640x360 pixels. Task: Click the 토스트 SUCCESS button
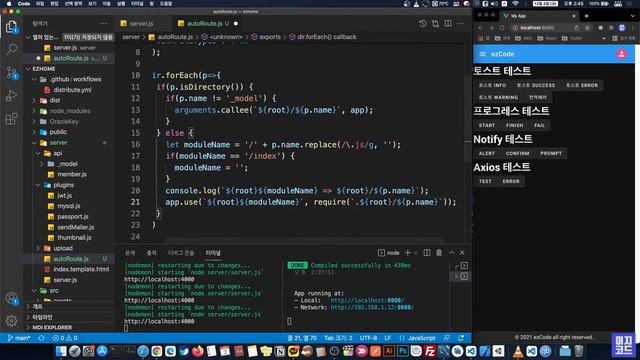[x=536, y=85]
